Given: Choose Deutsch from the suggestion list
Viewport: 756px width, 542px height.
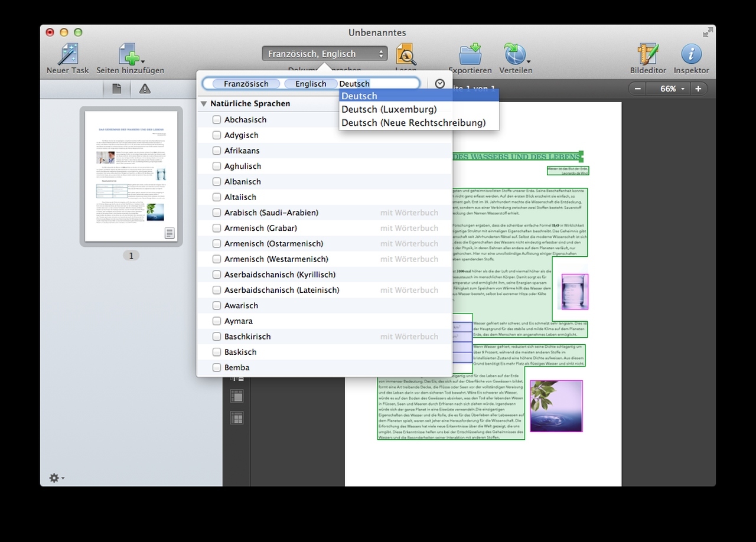Looking at the screenshot, I should [419, 96].
